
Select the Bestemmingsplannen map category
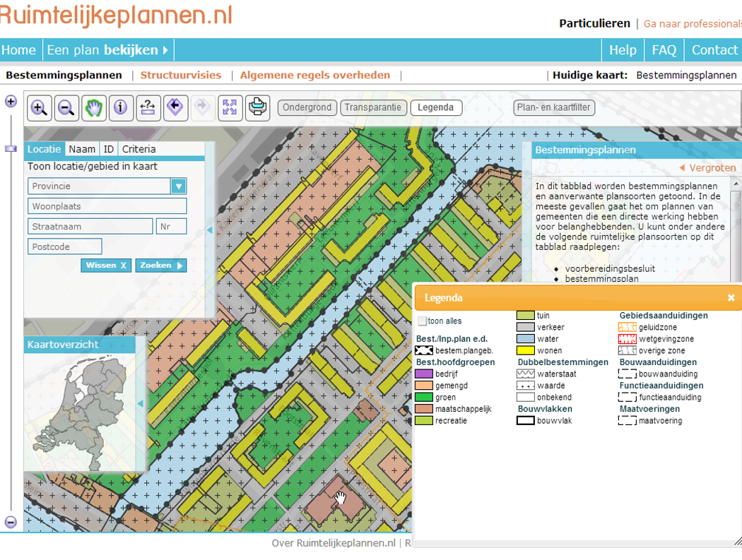[64, 75]
